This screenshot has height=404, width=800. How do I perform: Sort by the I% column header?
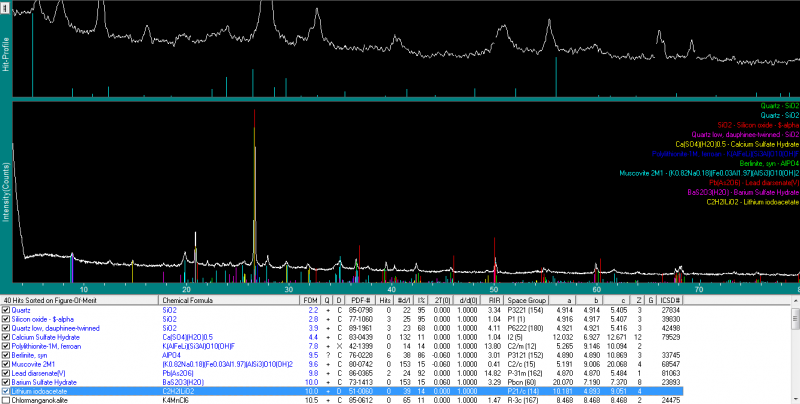click(x=422, y=300)
